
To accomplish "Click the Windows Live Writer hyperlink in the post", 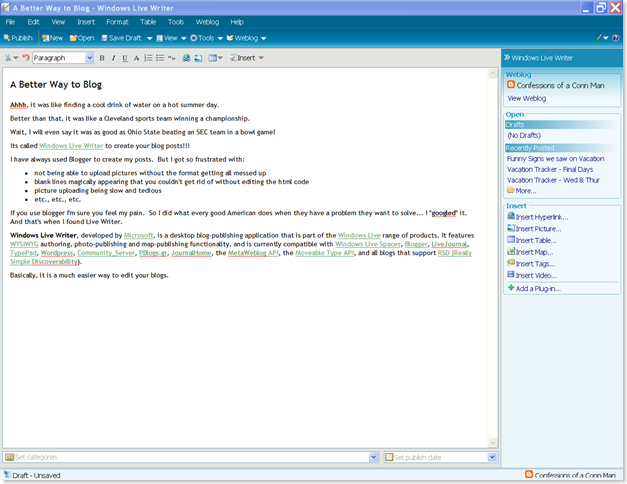I will click(71, 146).
